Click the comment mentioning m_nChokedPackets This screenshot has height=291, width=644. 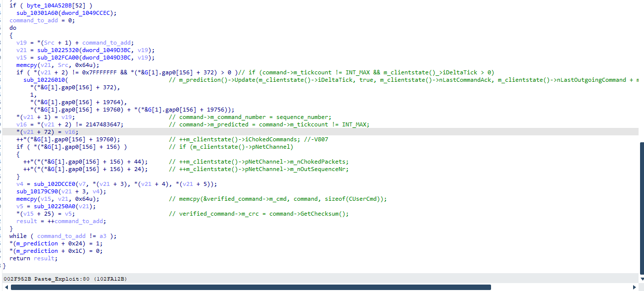point(259,162)
